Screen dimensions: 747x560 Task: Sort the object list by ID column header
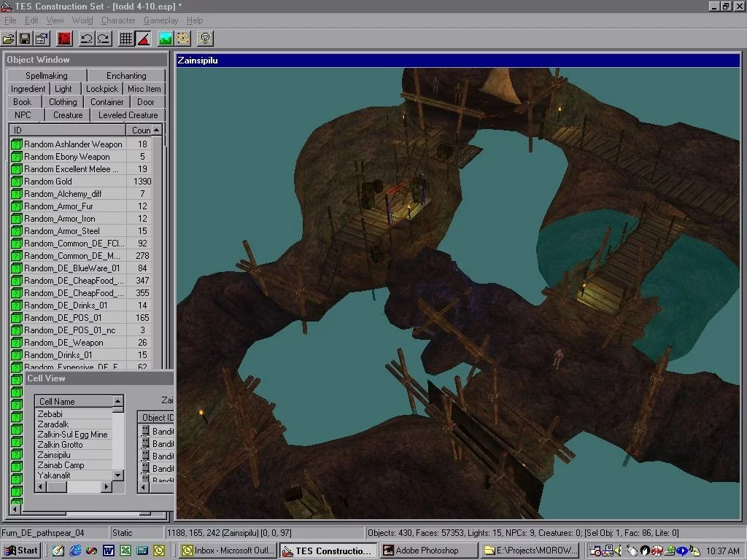pyautogui.click(x=67, y=130)
